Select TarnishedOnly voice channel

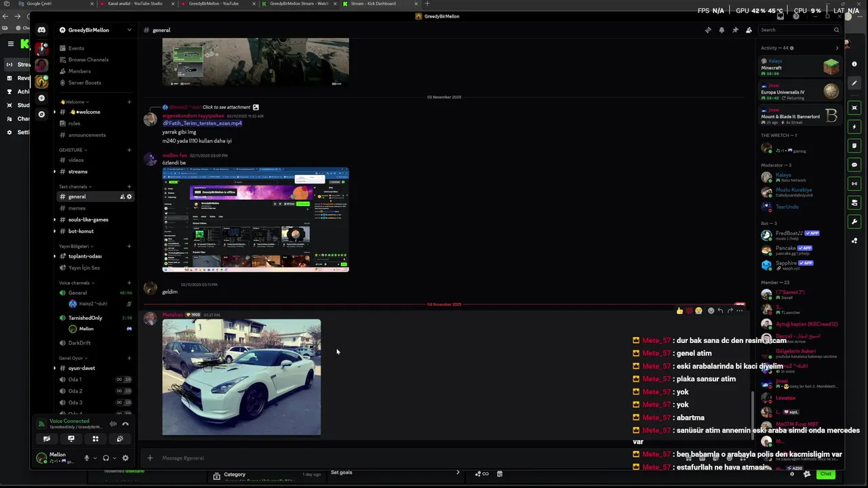click(x=85, y=318)
